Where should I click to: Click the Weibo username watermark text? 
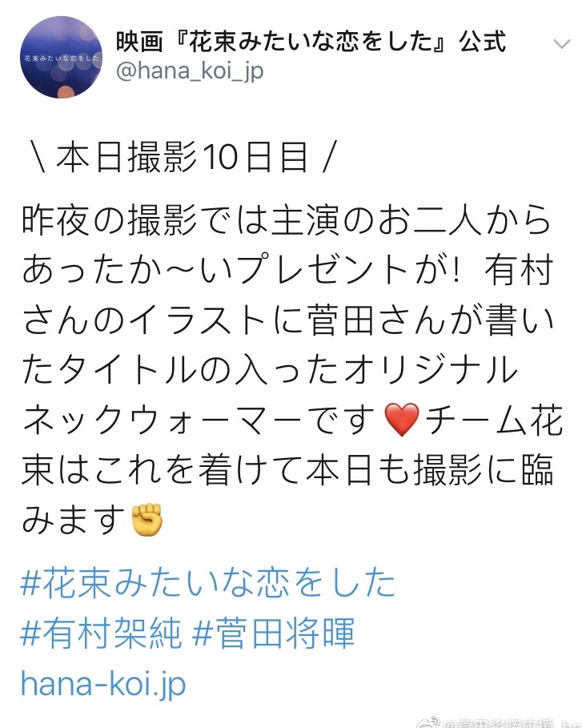click(512, 723)
